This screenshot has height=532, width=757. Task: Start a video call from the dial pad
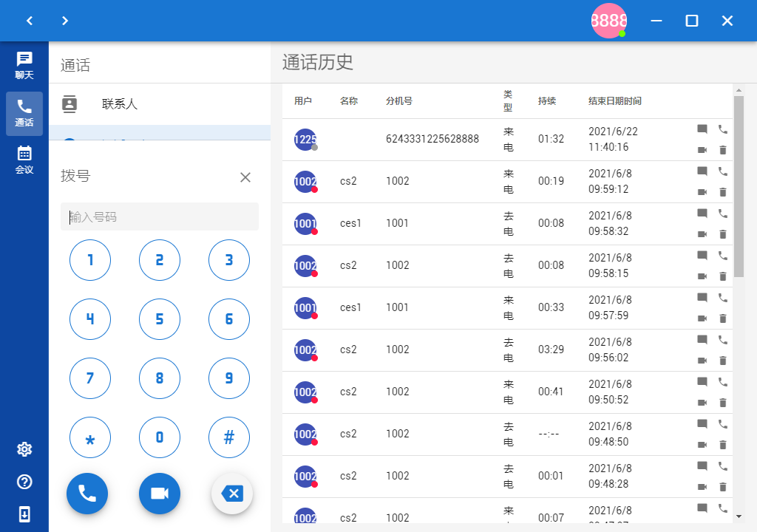tap(160, 494)
